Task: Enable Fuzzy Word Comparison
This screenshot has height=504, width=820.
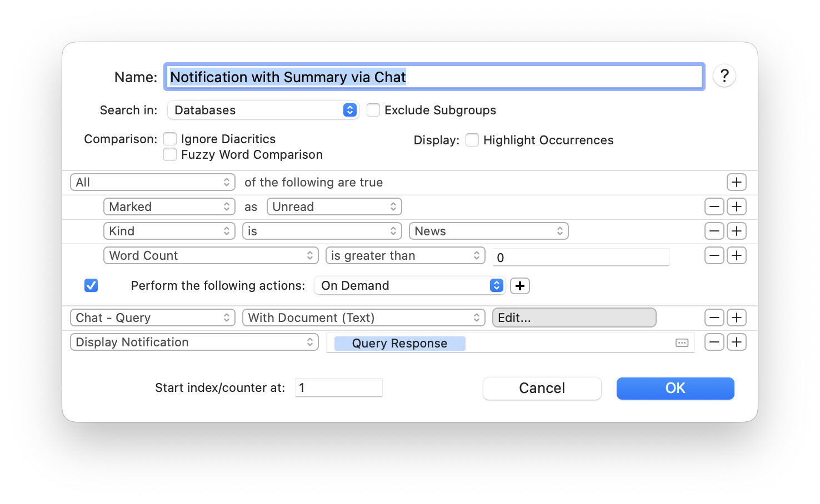Action: 170,154
